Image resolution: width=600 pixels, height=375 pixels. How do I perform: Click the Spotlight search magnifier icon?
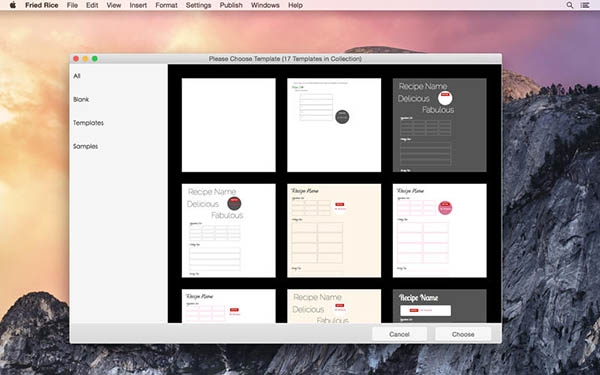coord(570,5)
